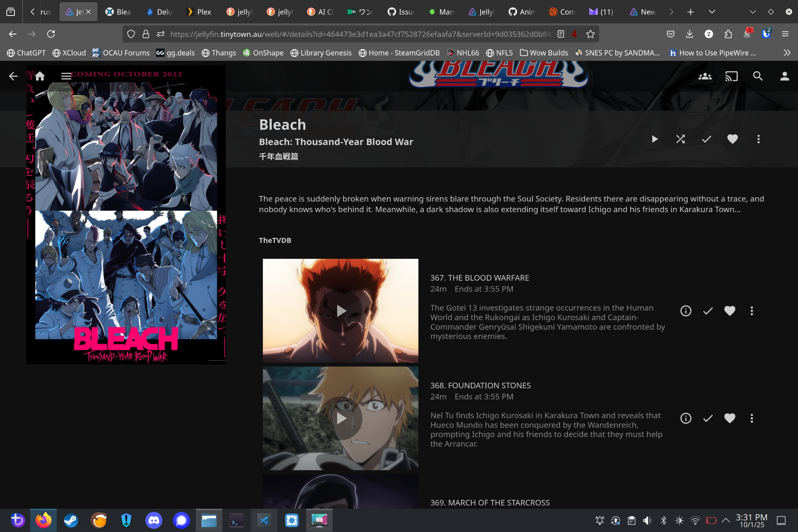This screenshot has width=798, height=532.
Task: Click the Cast to device icon
Action: point(731,76)
